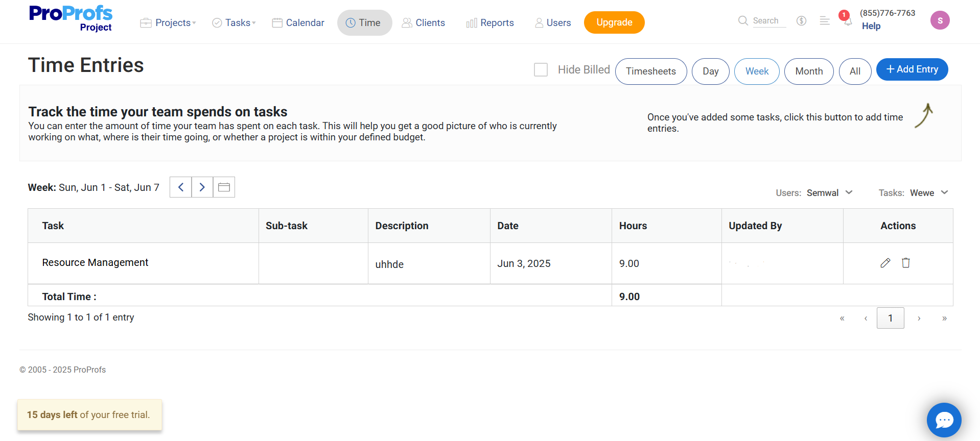Go to the Users tab

pyautogui.click(x=553, y=23)
